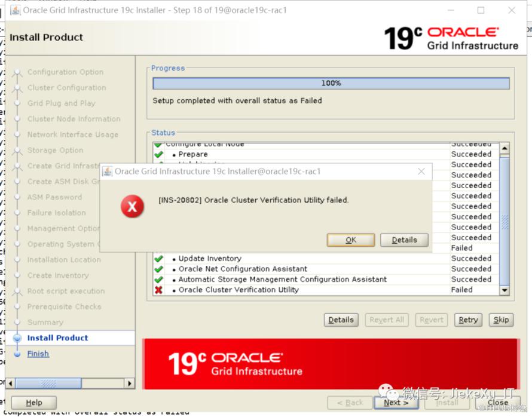Click the Details button below the status list

pos(341,320)
